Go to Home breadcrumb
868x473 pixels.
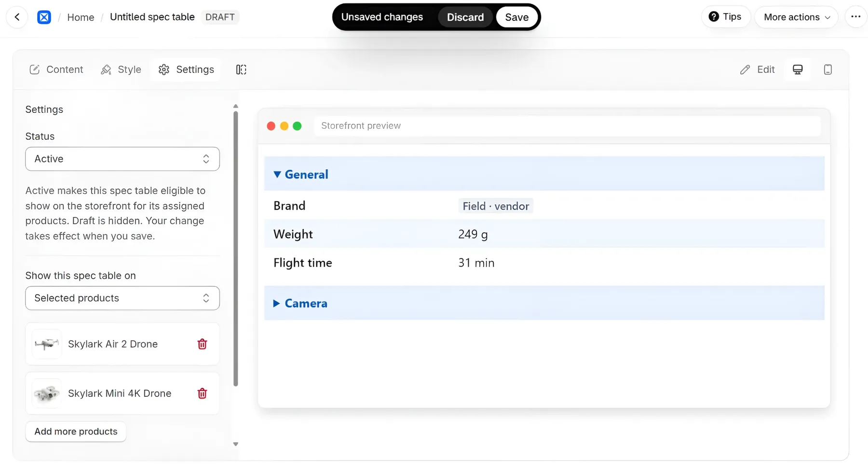[x=81, y=17]
